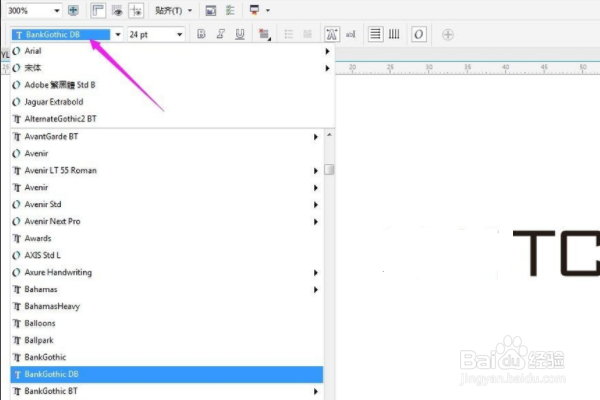Viewport: 600px width, 400px height.
Task: Select Awards font
Action: (167, 238)
